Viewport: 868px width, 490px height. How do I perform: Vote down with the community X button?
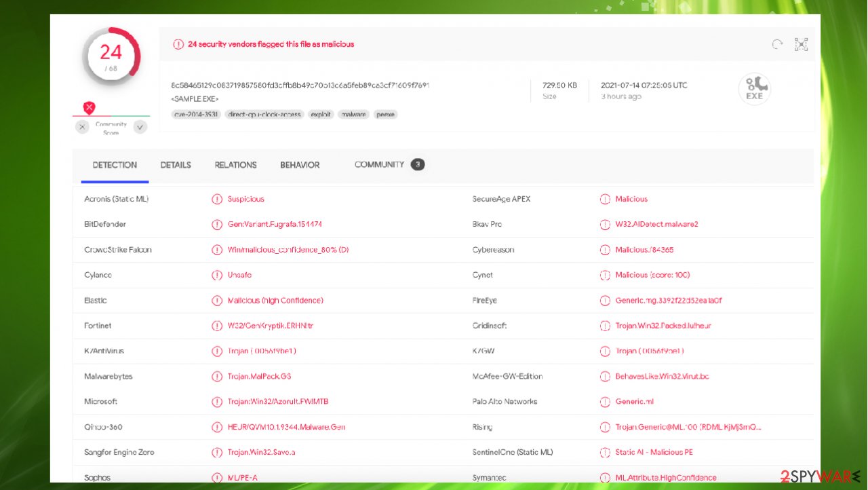[82, 127]
